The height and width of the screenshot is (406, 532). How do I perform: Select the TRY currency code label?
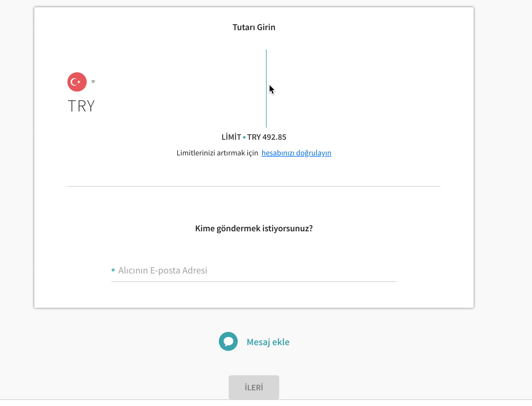81,106
